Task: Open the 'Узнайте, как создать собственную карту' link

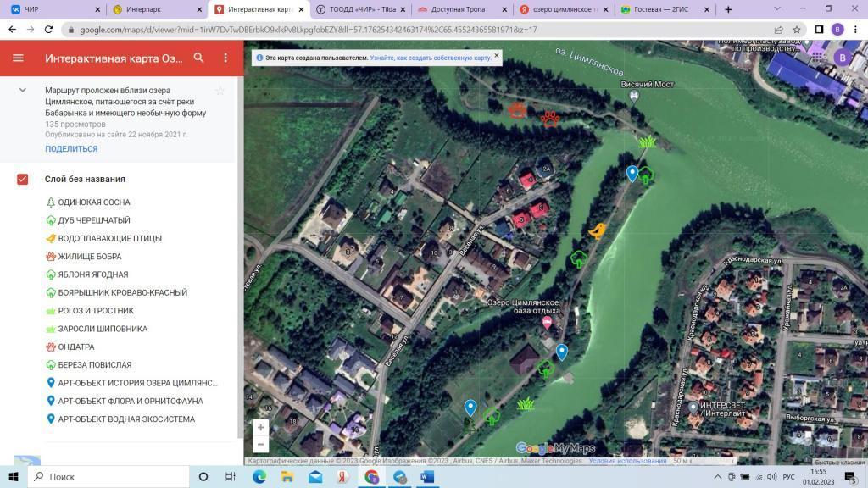Action: pyautogui.click(x=430, y=58)
